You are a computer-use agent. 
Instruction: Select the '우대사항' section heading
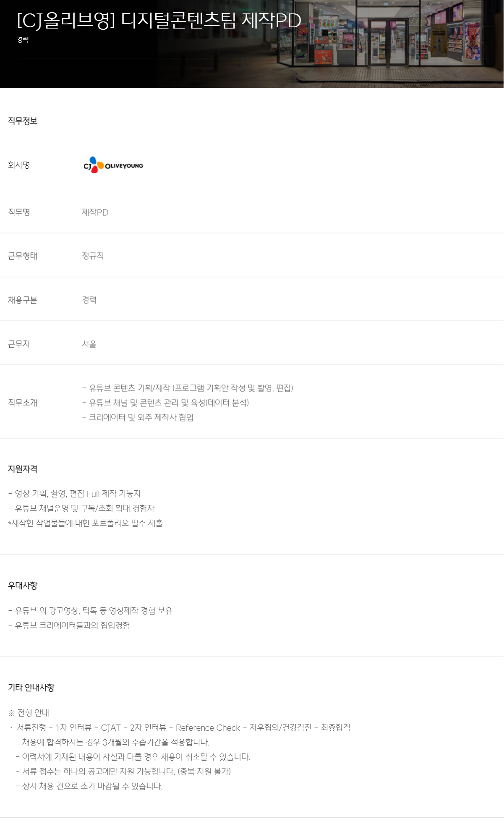point(23,586)
